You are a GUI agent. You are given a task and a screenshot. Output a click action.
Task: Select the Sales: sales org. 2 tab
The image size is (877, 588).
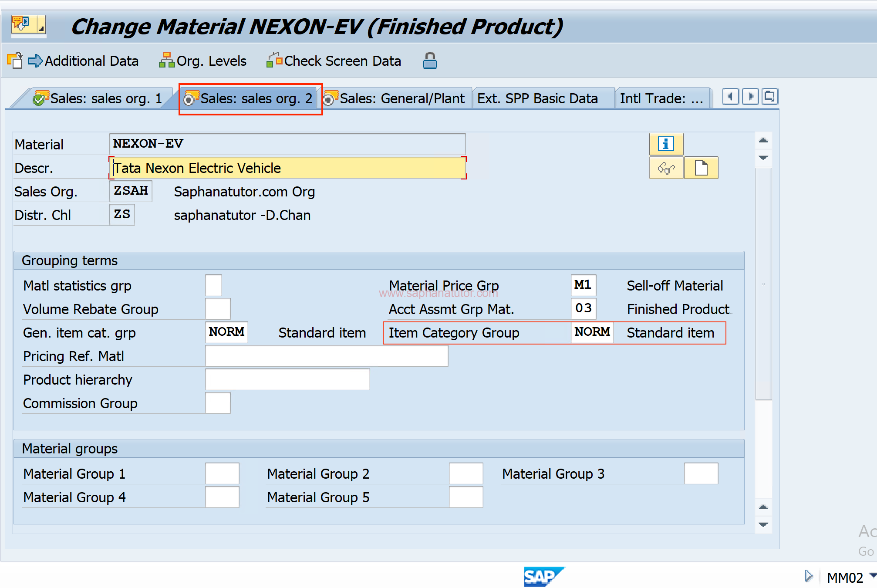coord(249,98)
